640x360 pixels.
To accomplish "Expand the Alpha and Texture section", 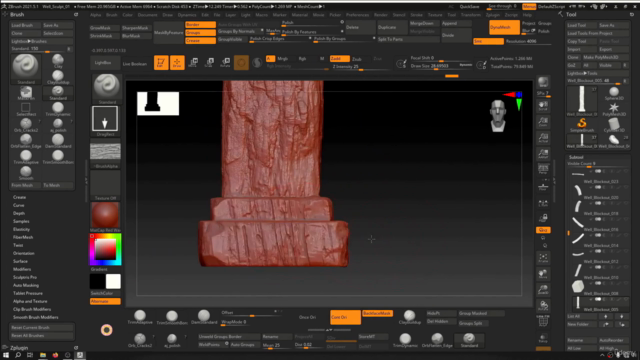I will pos(30,301).
